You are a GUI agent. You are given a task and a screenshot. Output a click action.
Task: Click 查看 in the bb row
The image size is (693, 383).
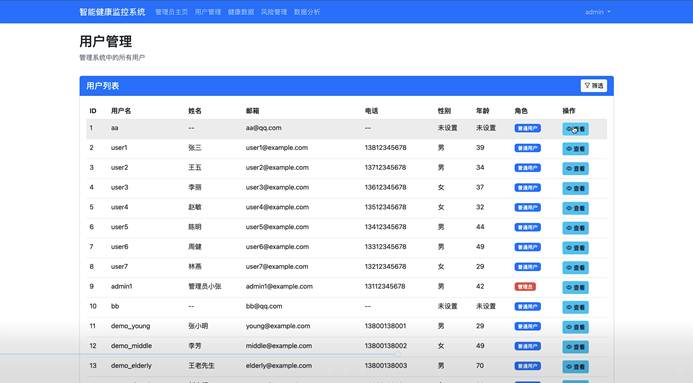pos(575,307)
